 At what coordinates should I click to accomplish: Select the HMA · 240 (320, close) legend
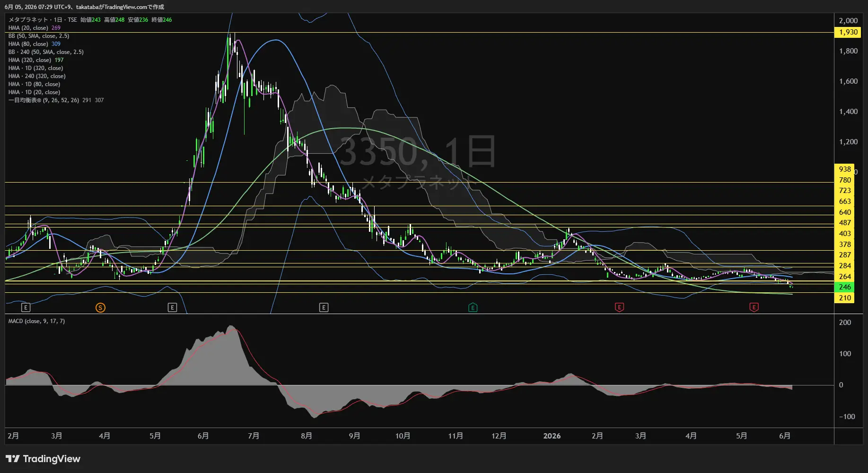[x=37, y=76]
